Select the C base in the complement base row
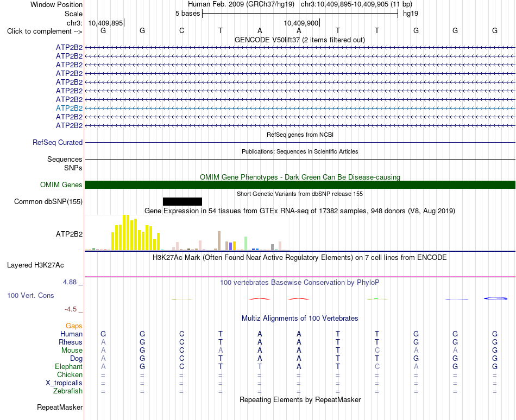This screenshot has width=516, height=420. (x=181, y=30)
